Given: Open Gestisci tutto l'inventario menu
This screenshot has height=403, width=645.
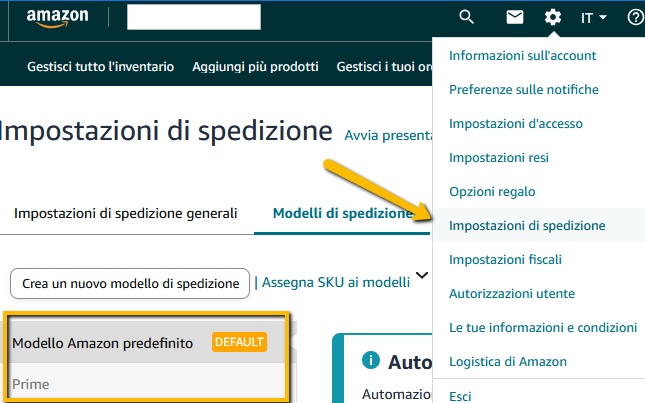Looking at the screenshot, I should 100,67.
